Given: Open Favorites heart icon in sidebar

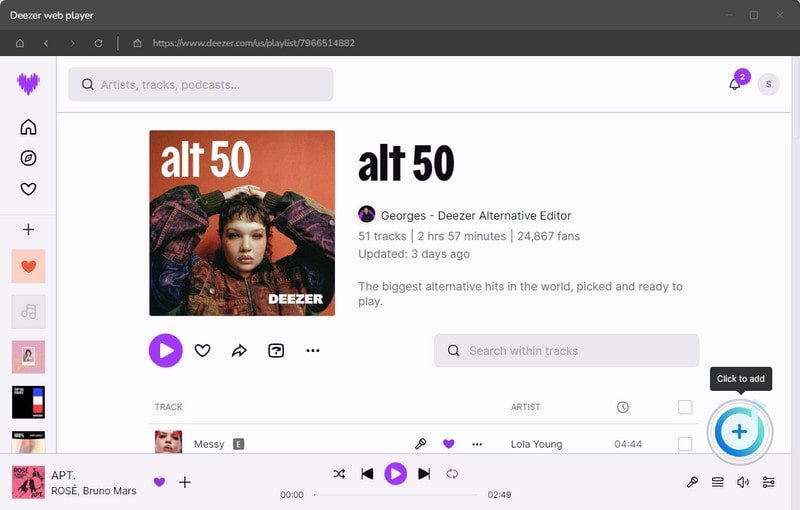Looking at the screenshot, I should pos(29,189).
